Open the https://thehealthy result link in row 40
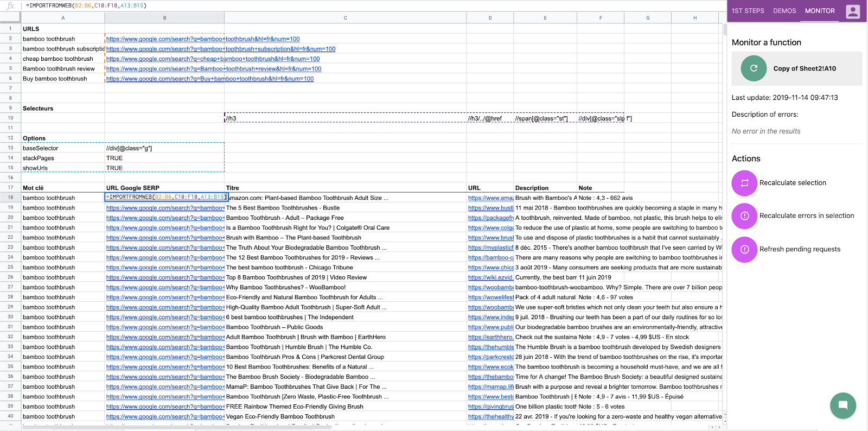This screenshot has width=868, height=431. pyautogui.click(x=490, y=417)
